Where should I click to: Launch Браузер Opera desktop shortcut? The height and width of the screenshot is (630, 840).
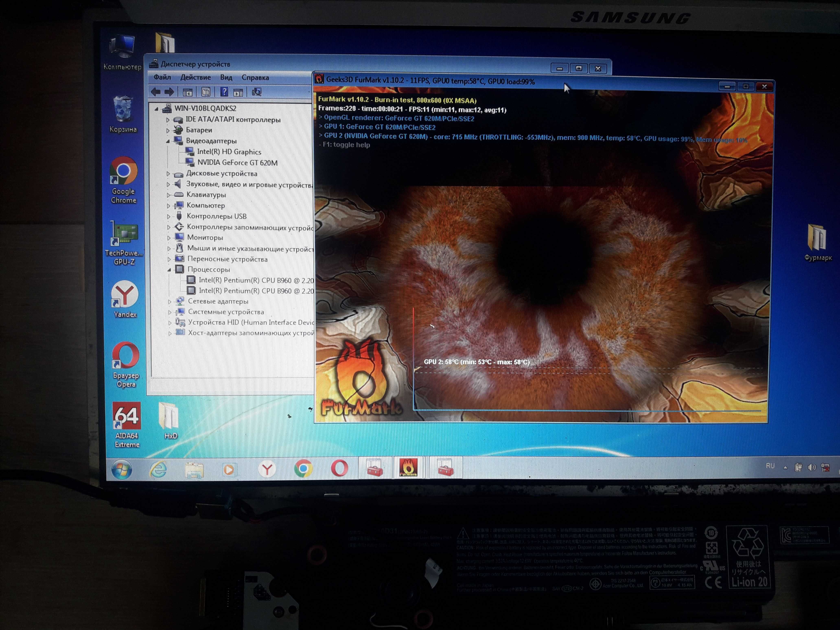point(126,365)
